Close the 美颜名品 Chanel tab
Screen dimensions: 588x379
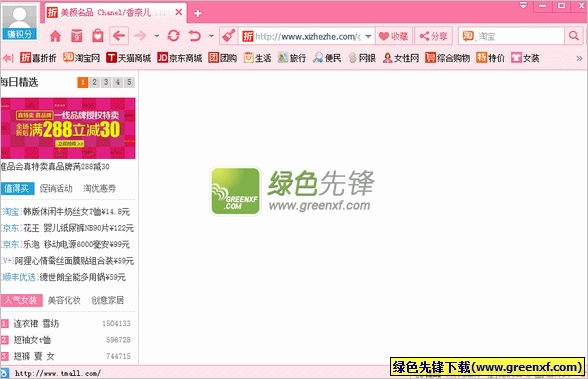(179, 12)
